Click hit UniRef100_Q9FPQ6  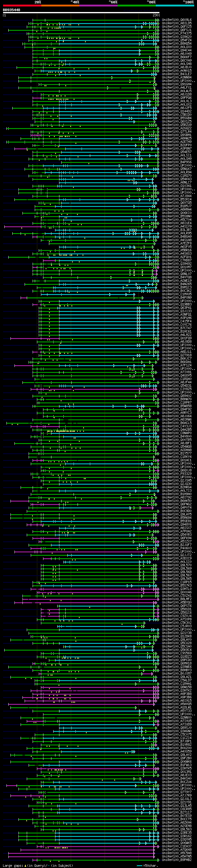pos(177,98)
